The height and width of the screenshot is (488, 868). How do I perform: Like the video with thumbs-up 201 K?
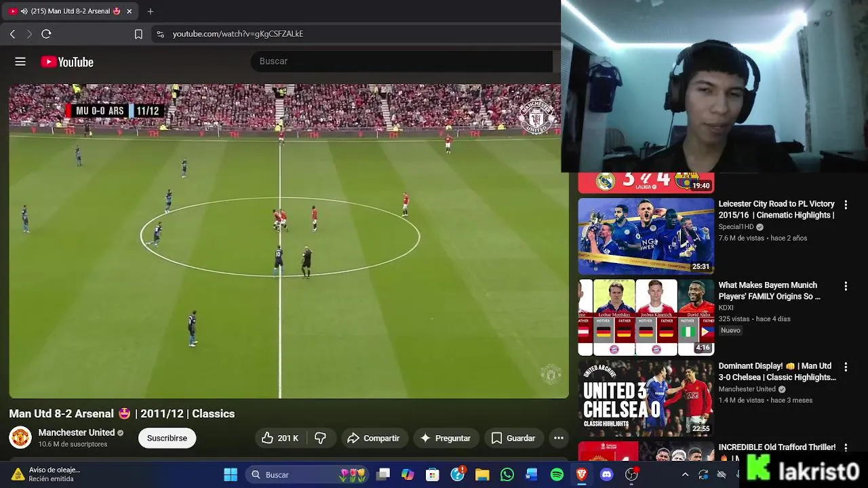click(x=280, y=438)
